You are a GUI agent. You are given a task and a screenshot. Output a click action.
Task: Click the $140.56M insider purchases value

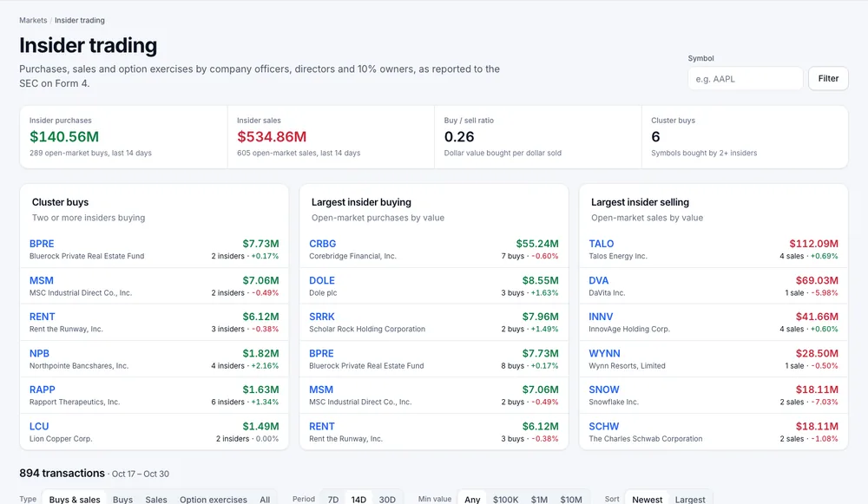click(64, 137)
